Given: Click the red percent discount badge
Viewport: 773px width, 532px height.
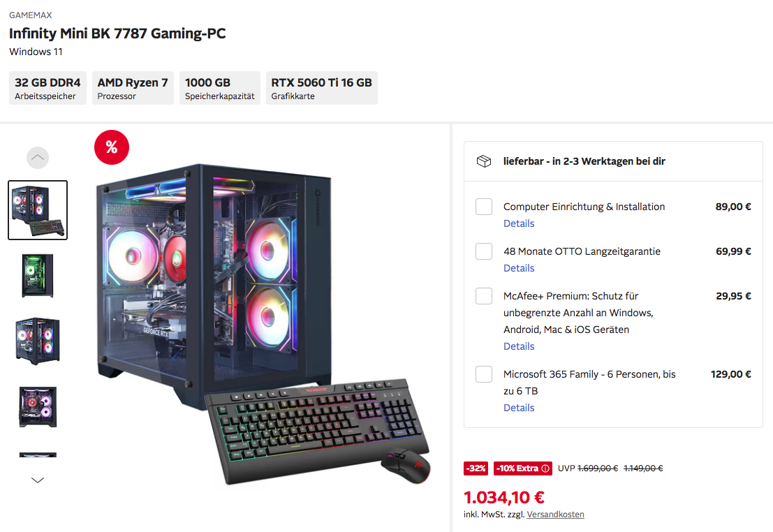Looking at the screenshot, I should 112,147.
